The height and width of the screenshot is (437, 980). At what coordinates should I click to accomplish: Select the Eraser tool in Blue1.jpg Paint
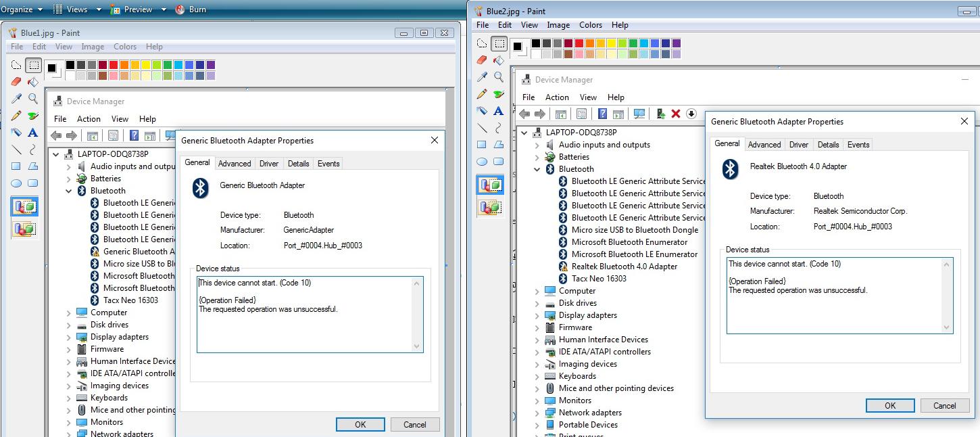coord(16,82)
